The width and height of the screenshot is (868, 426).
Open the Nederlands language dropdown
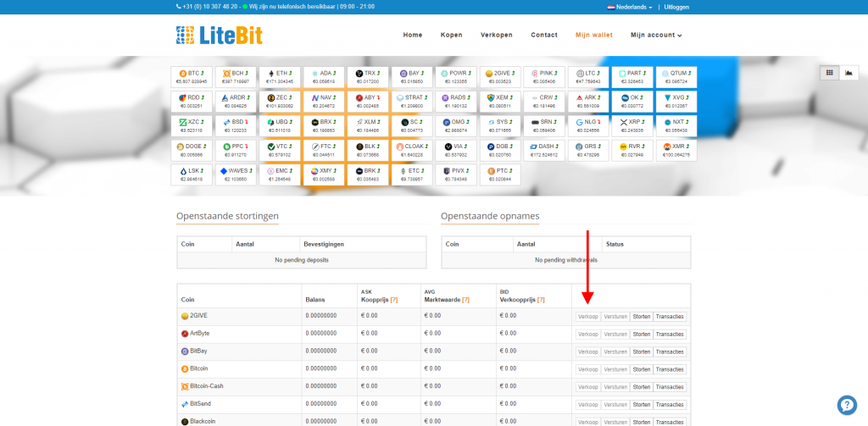630,7
